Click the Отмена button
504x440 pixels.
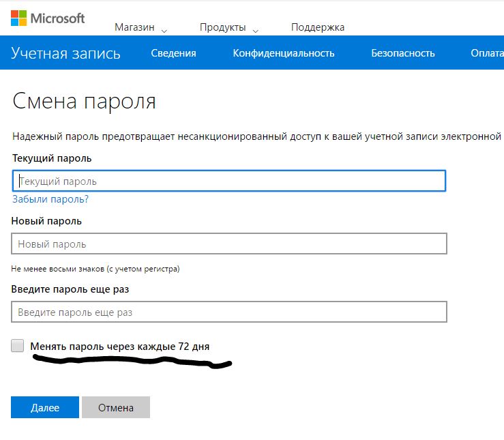tap(116, 407)
